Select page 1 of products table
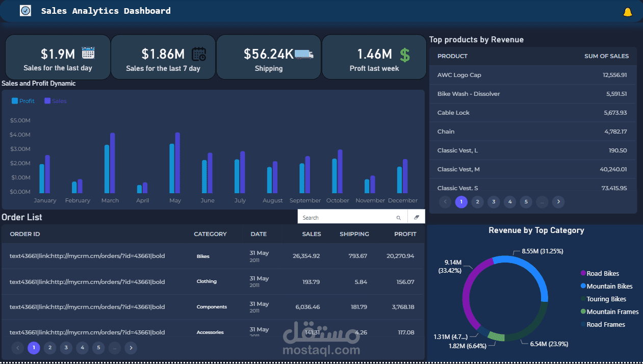Viewport: 643px width, 364px height. 461,202
